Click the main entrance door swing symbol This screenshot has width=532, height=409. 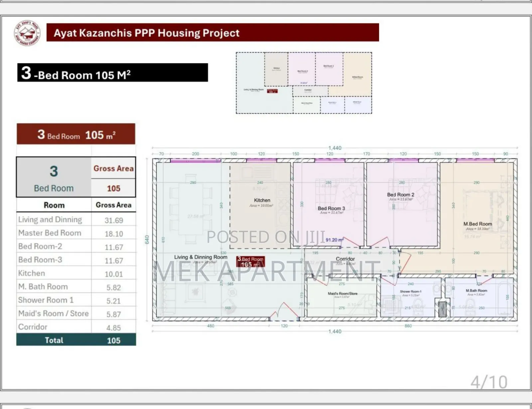[283, 311]
